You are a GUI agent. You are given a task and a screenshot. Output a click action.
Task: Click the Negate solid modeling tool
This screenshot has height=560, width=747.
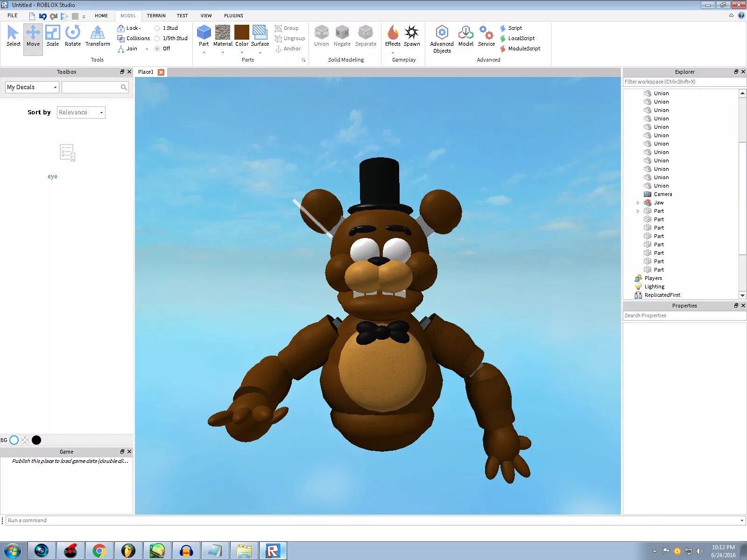(342, 36)
